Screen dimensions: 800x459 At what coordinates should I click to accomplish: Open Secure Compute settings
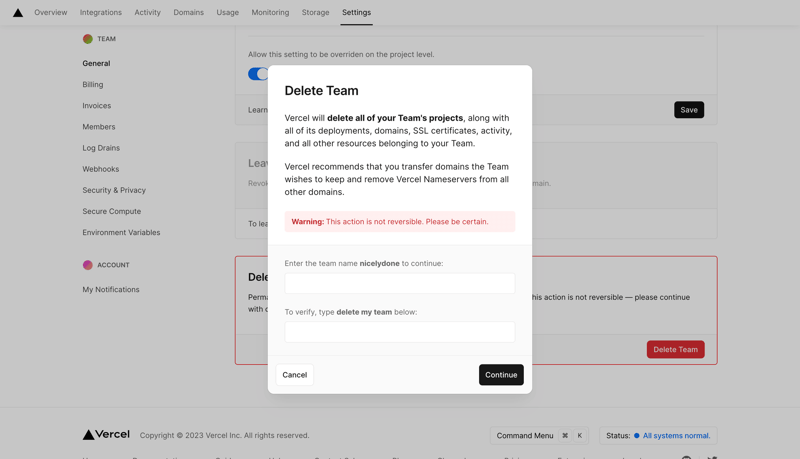pyautogui.click(x=112, y=211)
